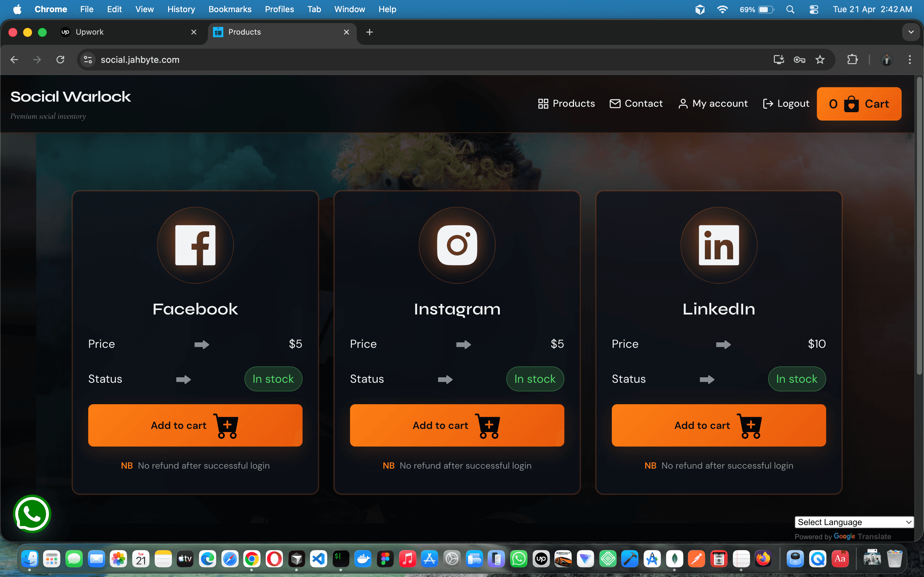
Task: Click the Logout link
Action: [786, 104]
